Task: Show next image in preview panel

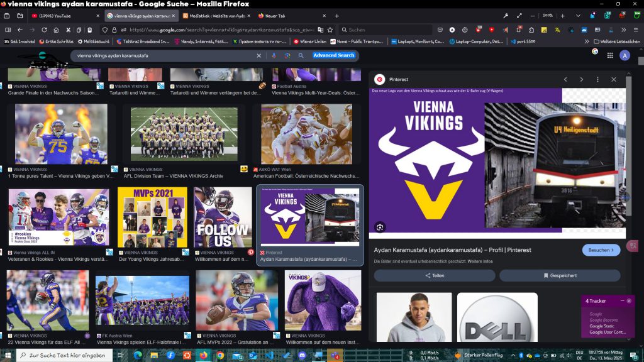Action: point(582,80)
